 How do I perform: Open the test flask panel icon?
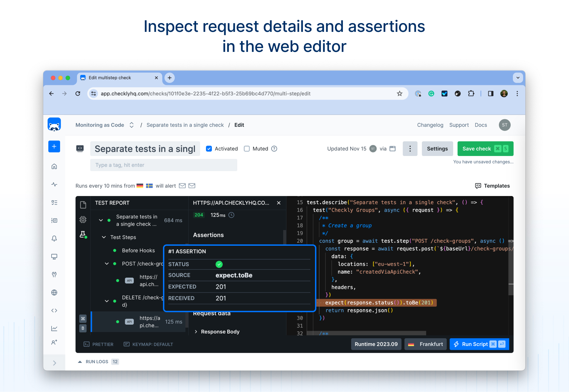(x=83, y=234)
